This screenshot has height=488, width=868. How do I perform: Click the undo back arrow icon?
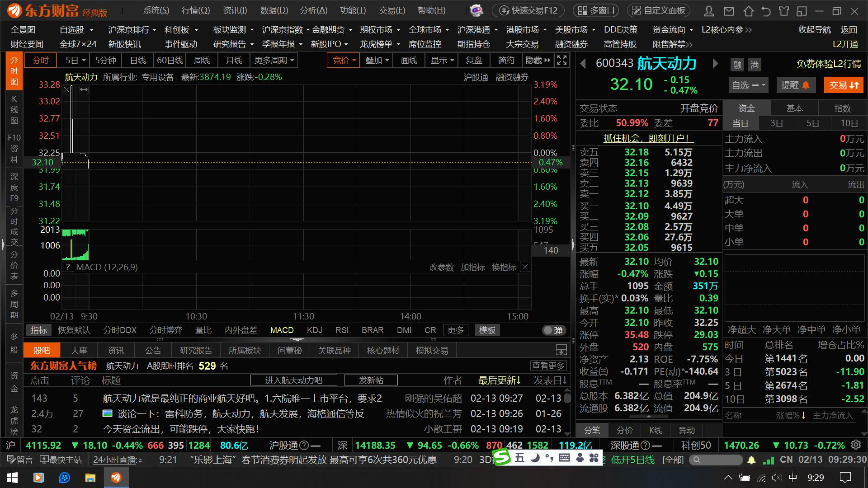pos(766,11)
